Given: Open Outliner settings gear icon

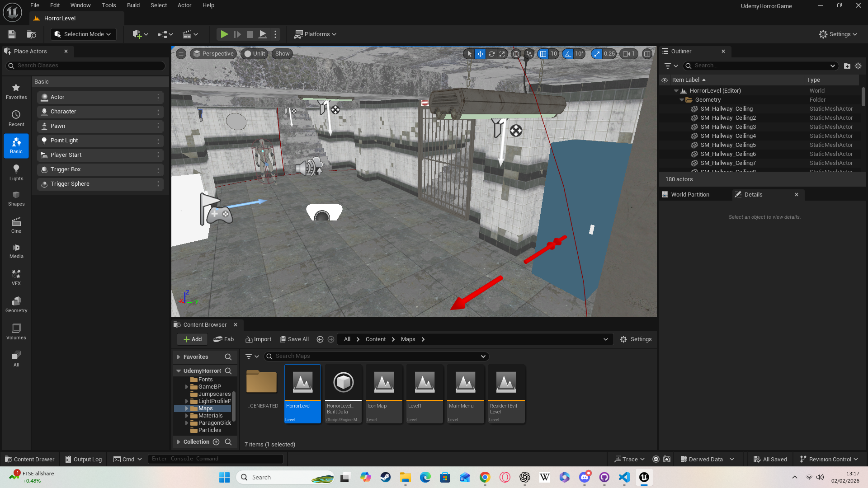Looking at the screenshot, I should click(x=858, y=66).
